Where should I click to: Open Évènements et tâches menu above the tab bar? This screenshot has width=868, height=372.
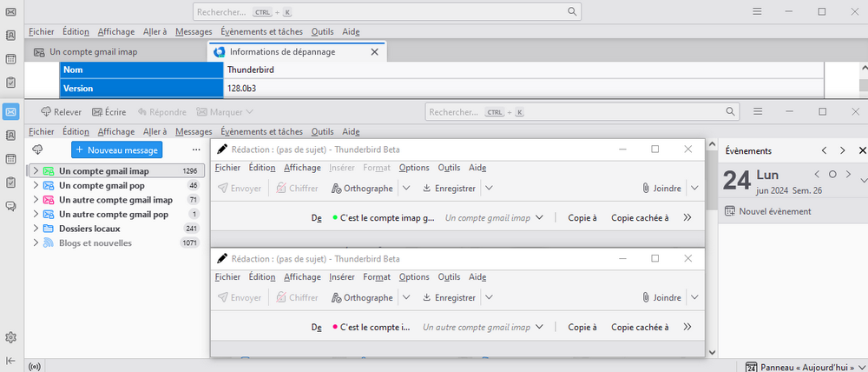tap(261, 31)
